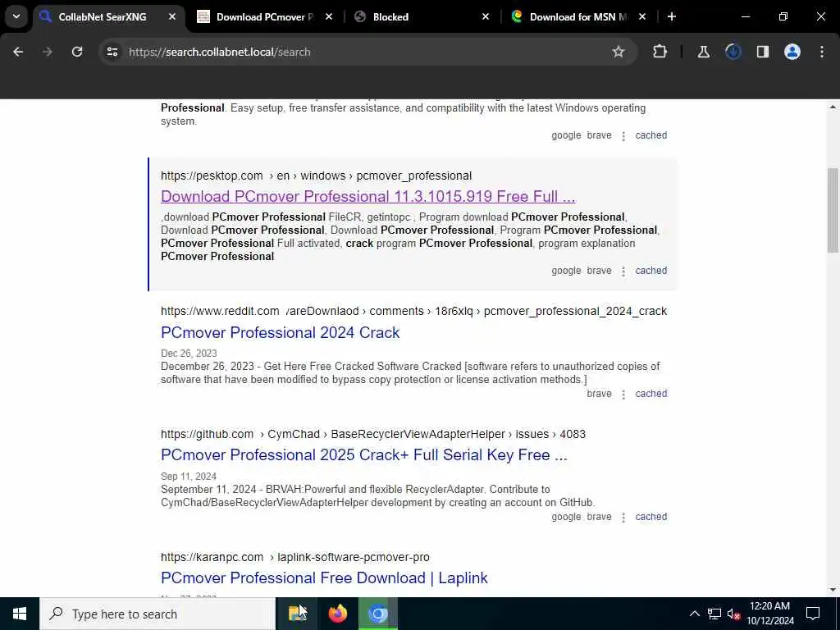
Task: Go back to the previous page
Action: click(x=18, y=52)
